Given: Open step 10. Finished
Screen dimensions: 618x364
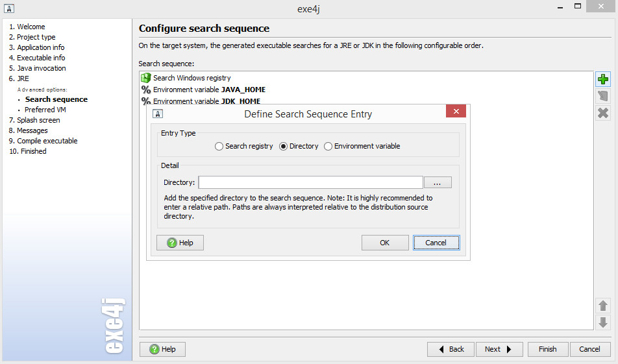Looking at the screenshot, I should point(27,151).
